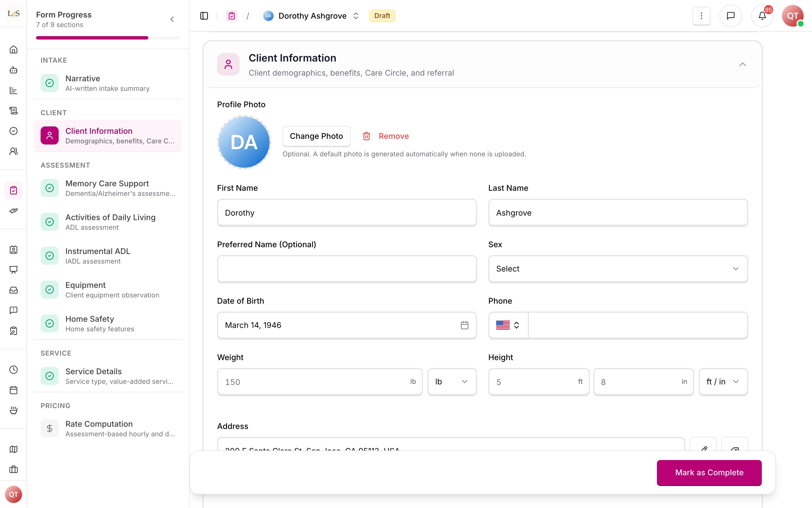
Task: Click the calendar icon in Date of Birth
Action: point(464,325)
